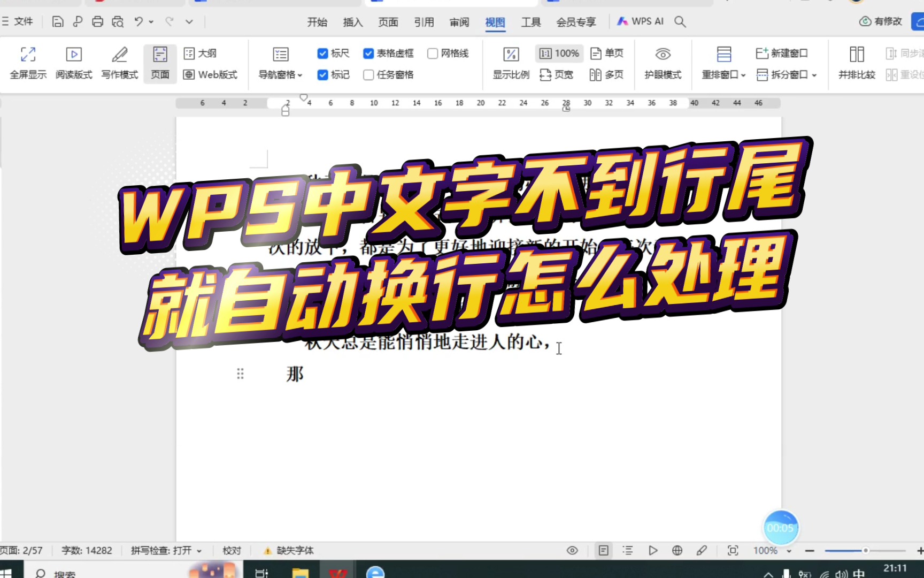Image resolution: width=924 pixels, height=578 pixels.
Task: Click the fit-screen icon in status bar
Action: click(733, 550)
